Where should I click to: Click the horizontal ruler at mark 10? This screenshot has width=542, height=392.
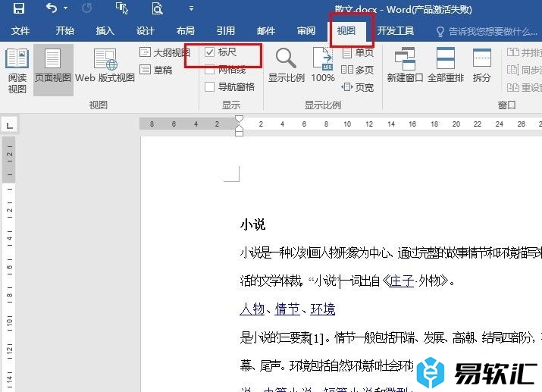point(347,124)
